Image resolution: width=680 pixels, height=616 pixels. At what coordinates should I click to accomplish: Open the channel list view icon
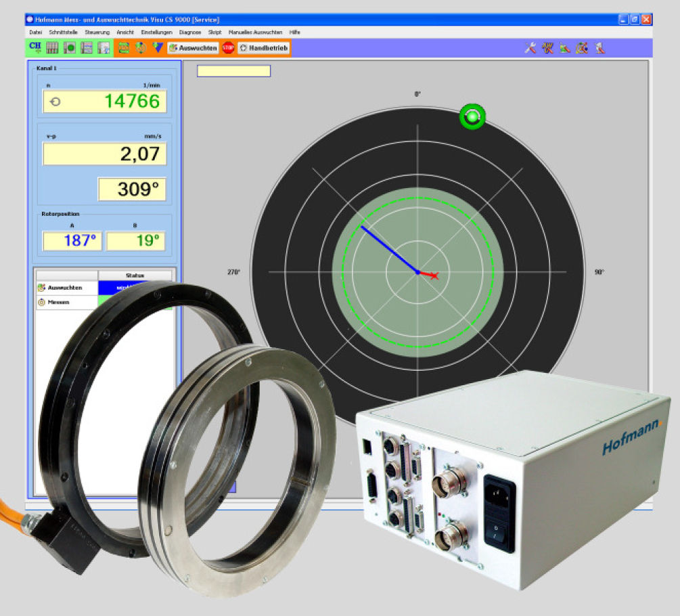(88, 47)
